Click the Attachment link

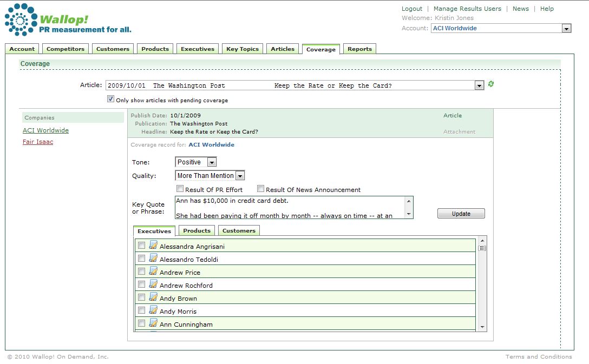459,132
